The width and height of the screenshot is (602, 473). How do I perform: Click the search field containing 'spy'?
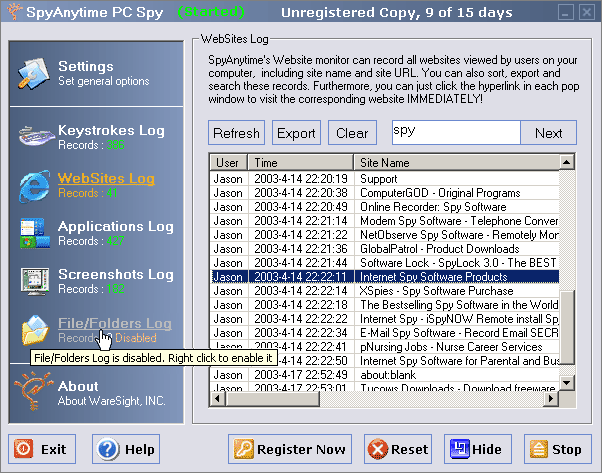[x=456, y=132]
